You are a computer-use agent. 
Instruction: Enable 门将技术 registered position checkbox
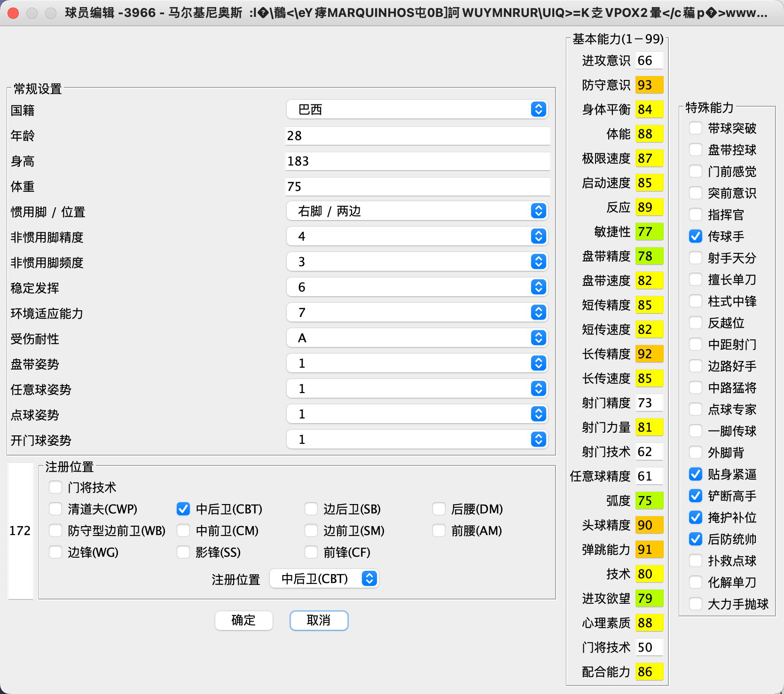click(x=55, y=488)
